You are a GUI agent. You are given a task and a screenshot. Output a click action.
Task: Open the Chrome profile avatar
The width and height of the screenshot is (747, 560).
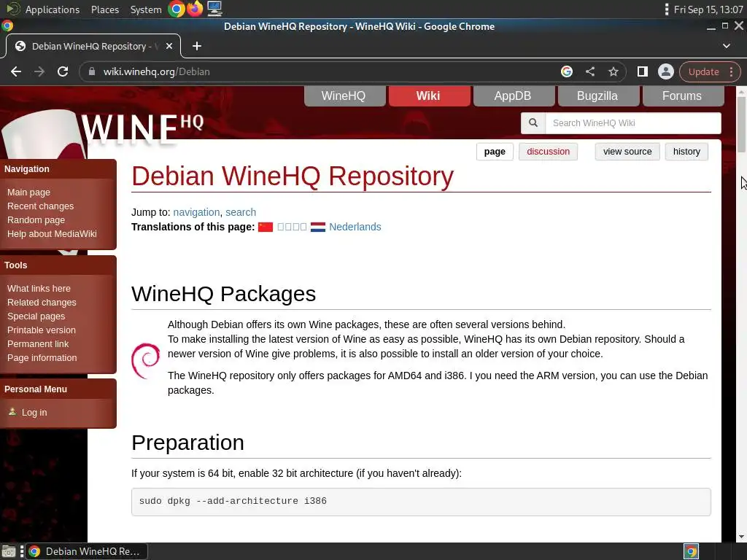click(x=665, y=71)
